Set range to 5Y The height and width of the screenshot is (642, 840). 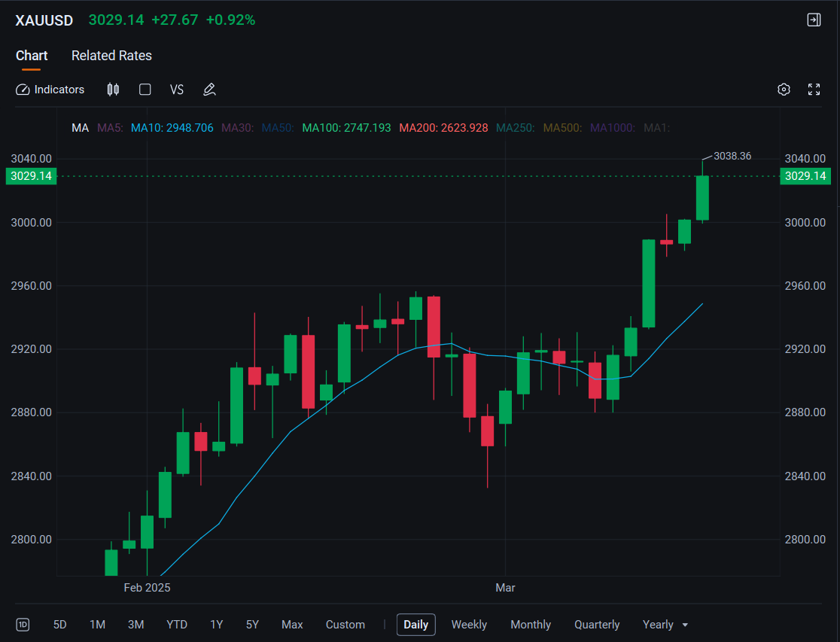click(x=252, y=625)
